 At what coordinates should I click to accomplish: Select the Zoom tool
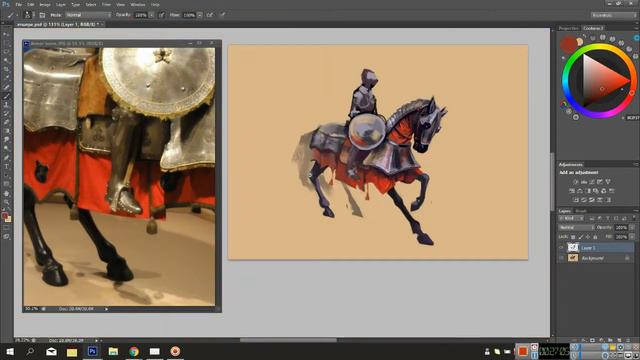(x=6, y=202)
